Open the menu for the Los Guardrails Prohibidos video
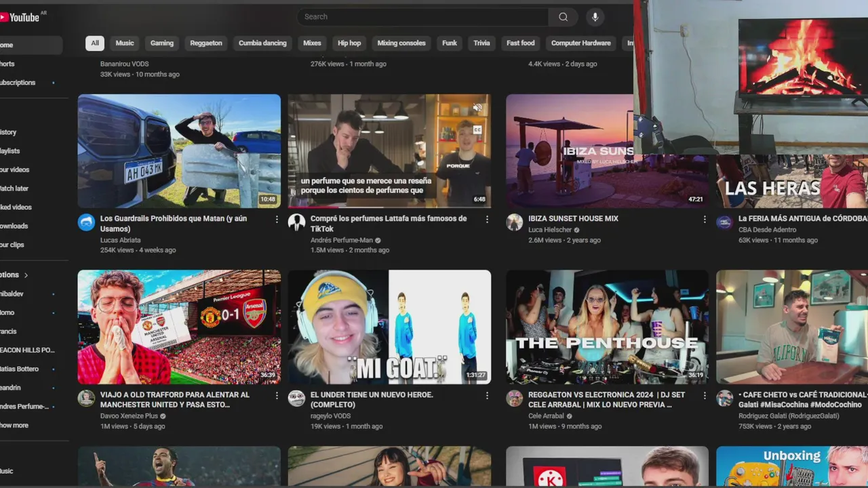Viewport: 868px width, 488px height. [x=277, y=220]
